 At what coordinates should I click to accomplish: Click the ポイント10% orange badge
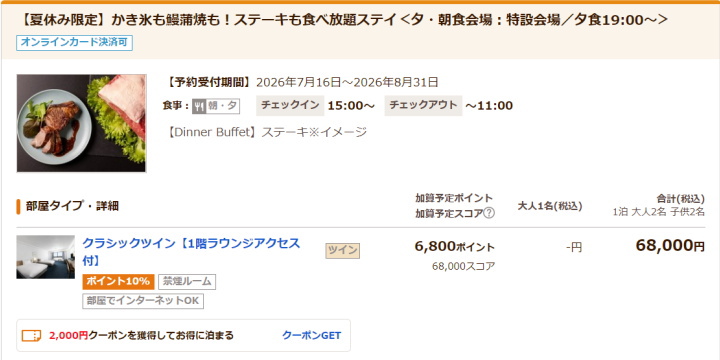(118, 281)
